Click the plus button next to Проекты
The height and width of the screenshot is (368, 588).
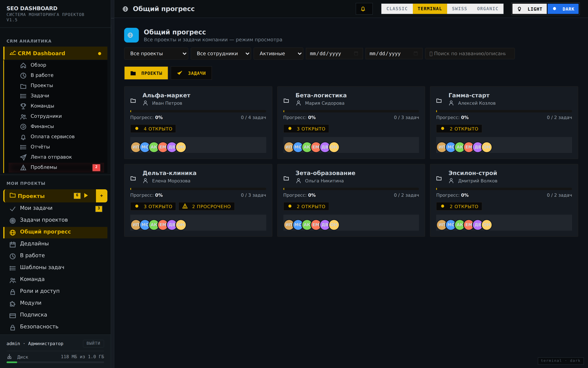101,196
